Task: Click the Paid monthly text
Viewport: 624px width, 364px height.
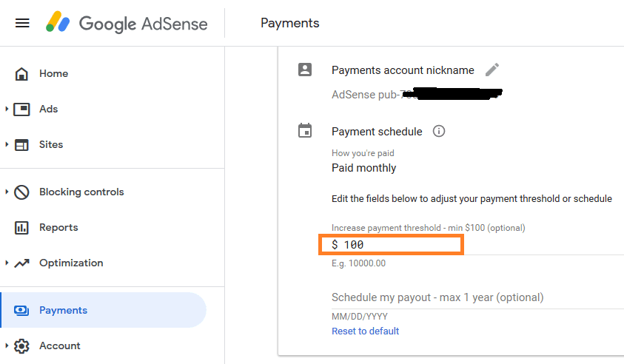Action: pos(363,168)
